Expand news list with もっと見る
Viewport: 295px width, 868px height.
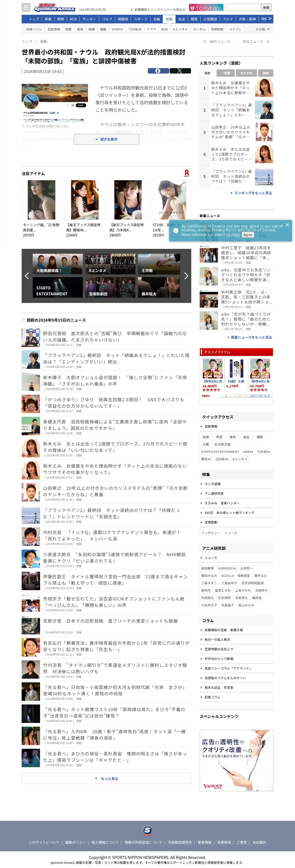click(106, 778)
